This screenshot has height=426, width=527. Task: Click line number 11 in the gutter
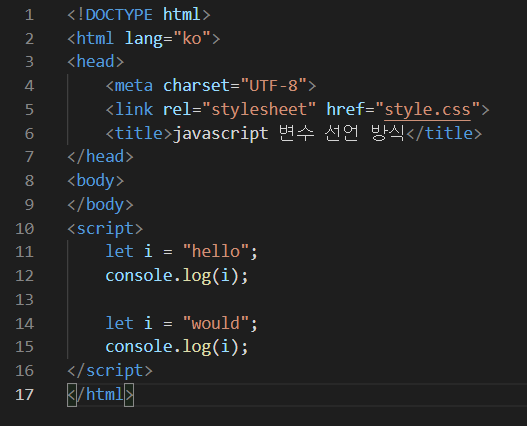pos(25,252)
